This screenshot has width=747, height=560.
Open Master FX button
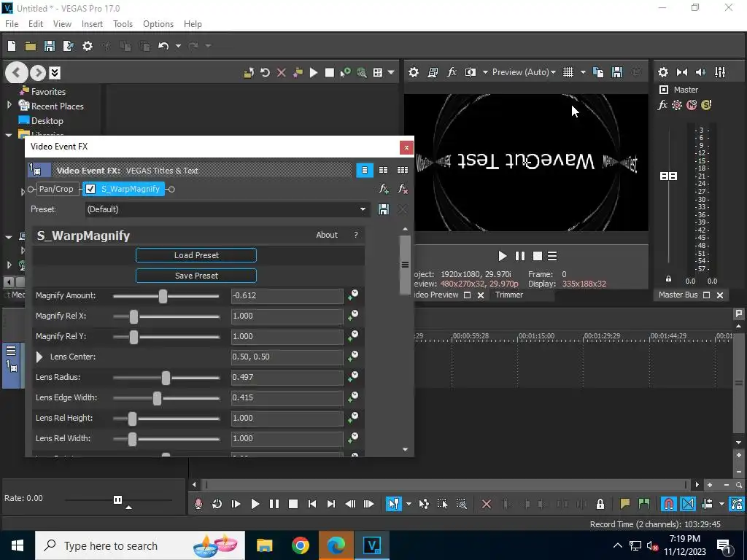tap(662, 105)
